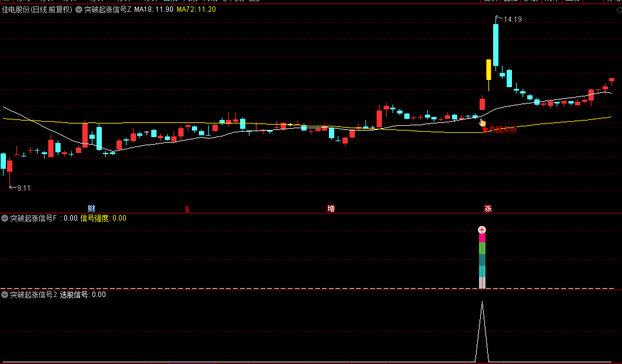Click the green segment of the signal bar
The image size is (622, 364).
click(482, 248)
